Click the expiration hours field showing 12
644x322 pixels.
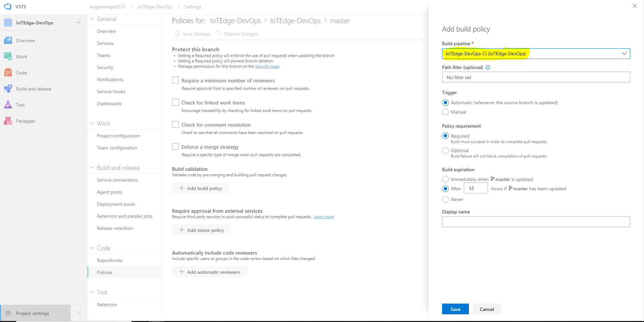(476, 188)
